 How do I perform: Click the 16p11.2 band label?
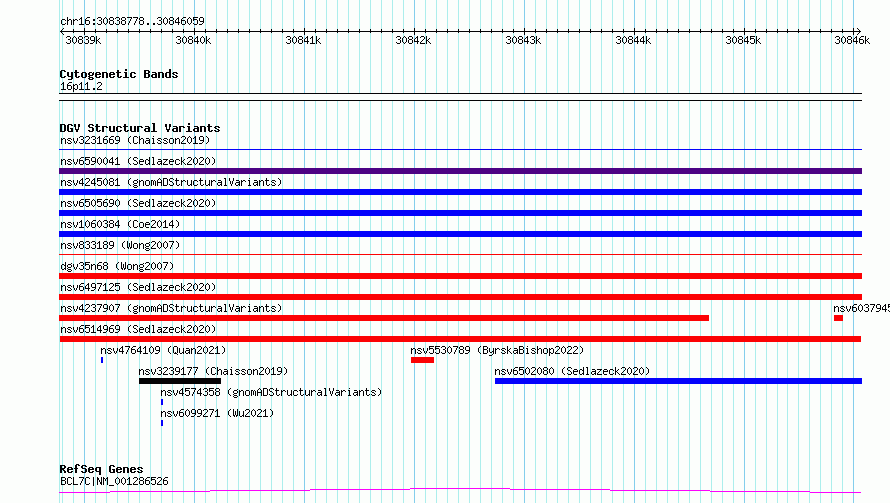click(x=81, y=86)
